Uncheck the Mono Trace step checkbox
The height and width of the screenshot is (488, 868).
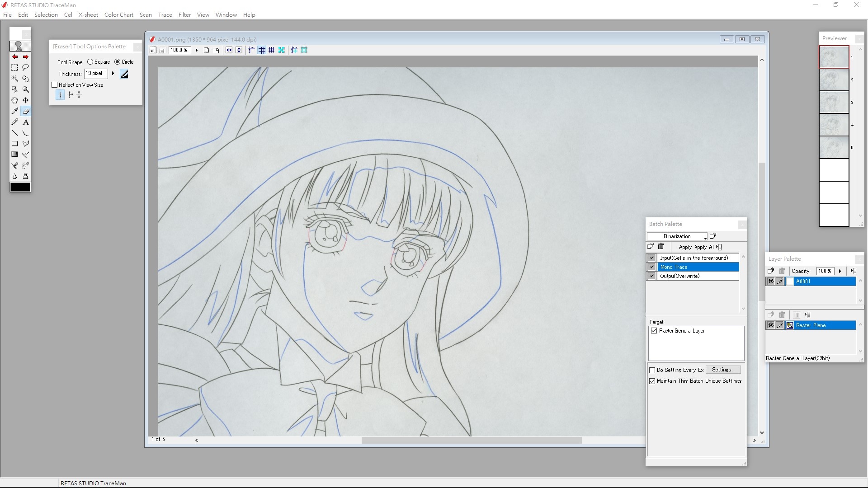[x=651, y=267]
